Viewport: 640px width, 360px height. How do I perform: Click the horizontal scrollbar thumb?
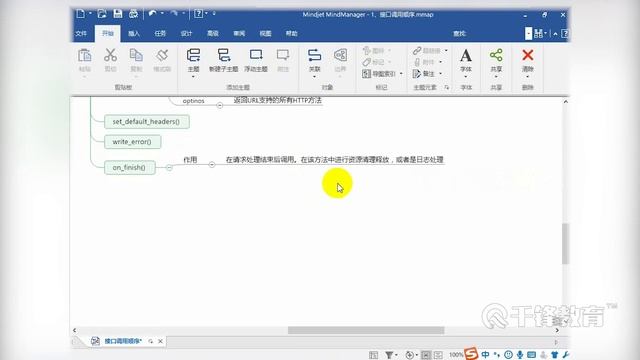click(x=366, y=330)
